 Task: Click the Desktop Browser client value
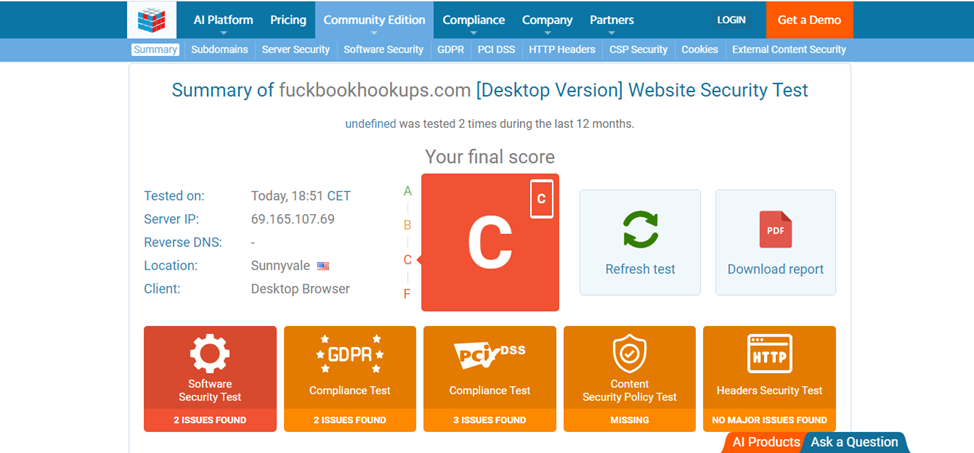pos(300,289)
